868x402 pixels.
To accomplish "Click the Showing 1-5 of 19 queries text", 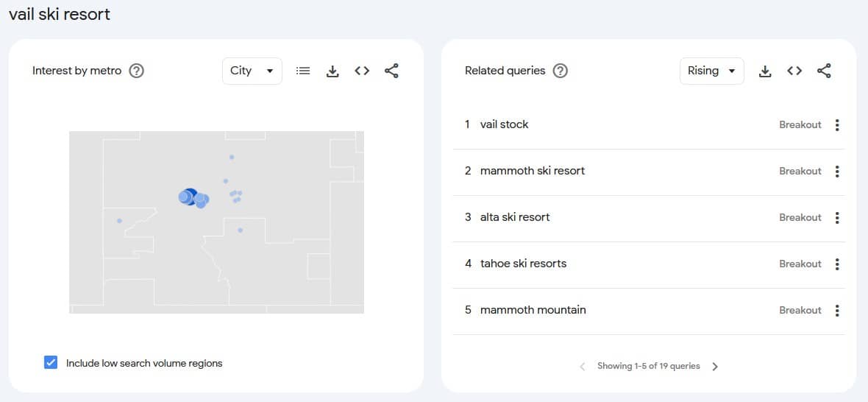I will [648, 366].
